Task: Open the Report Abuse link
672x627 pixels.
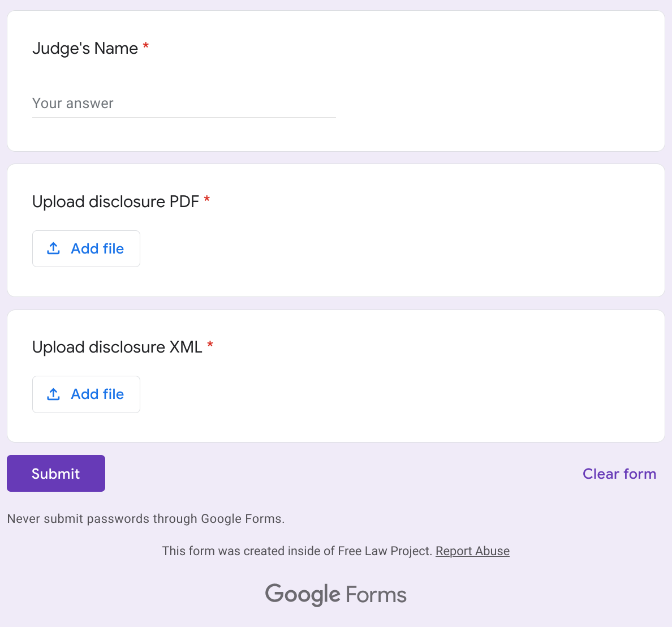Action: tap(472, 551)
